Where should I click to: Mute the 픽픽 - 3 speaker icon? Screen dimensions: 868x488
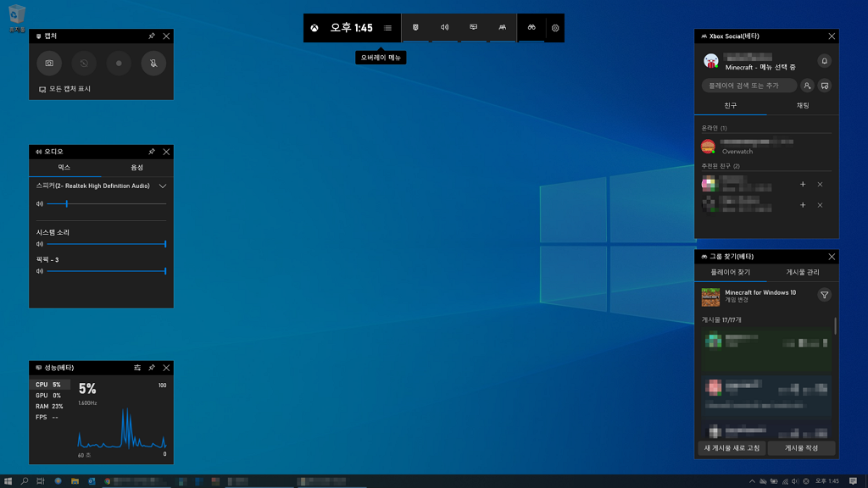(40, 271)
